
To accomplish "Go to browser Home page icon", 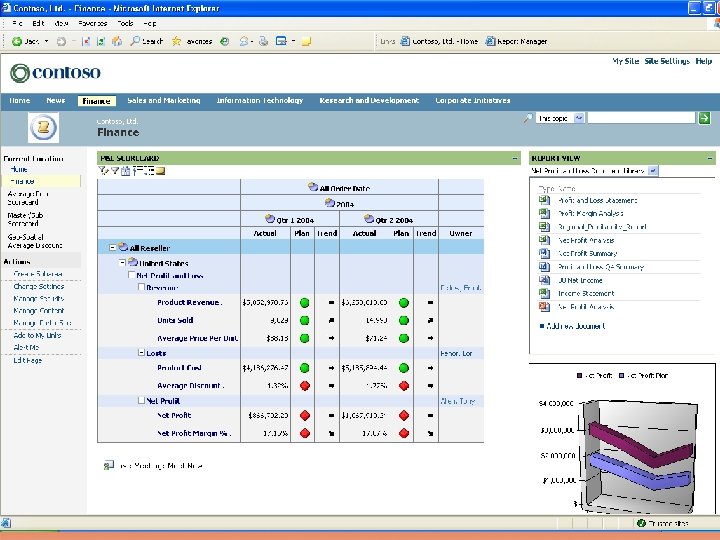I will pyautogui.click(x=117, y=41).
